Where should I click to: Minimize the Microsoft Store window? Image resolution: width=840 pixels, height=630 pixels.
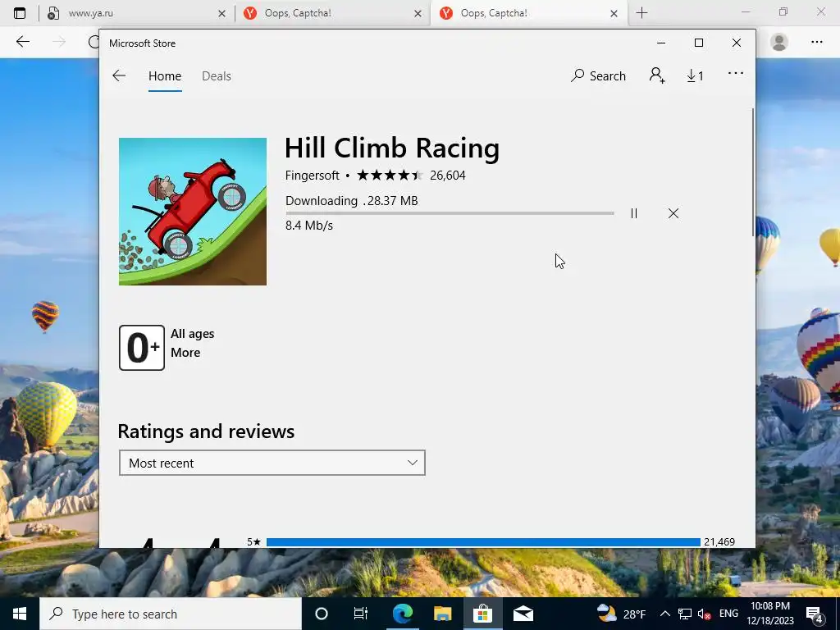pos(661,43)
